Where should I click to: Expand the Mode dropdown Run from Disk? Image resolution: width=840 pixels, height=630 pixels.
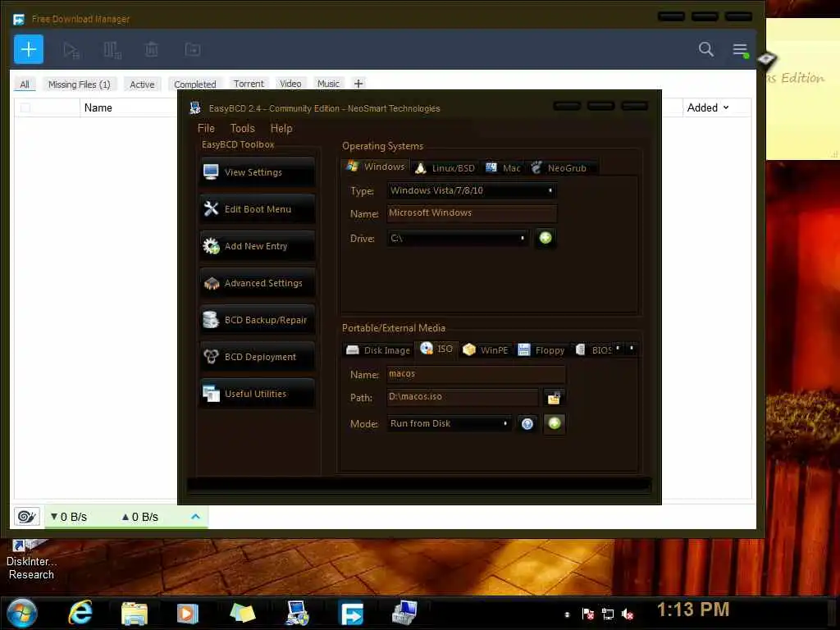pyautogui.click(x=449, y=424)
